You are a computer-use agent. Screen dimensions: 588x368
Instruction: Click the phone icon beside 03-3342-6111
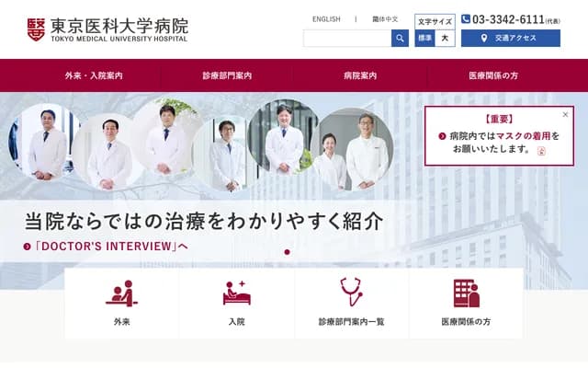pos(466,18)
